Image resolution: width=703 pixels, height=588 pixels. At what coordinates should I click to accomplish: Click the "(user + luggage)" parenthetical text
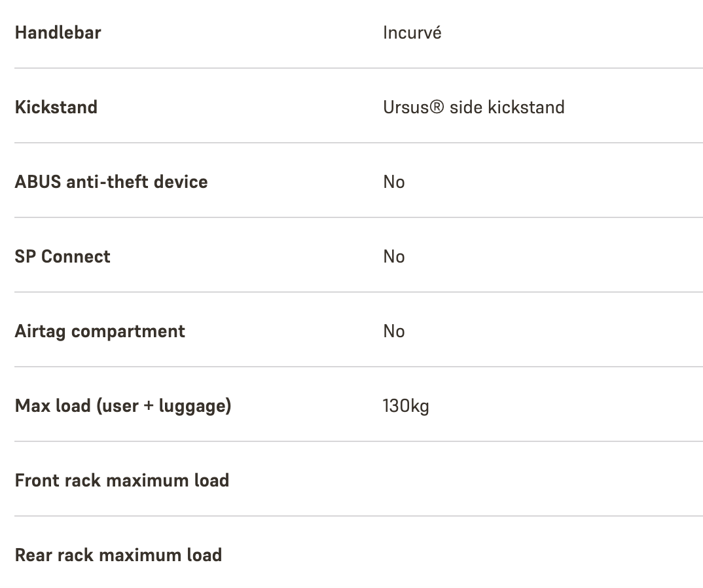pyautogui.click(x=164, y=406)
